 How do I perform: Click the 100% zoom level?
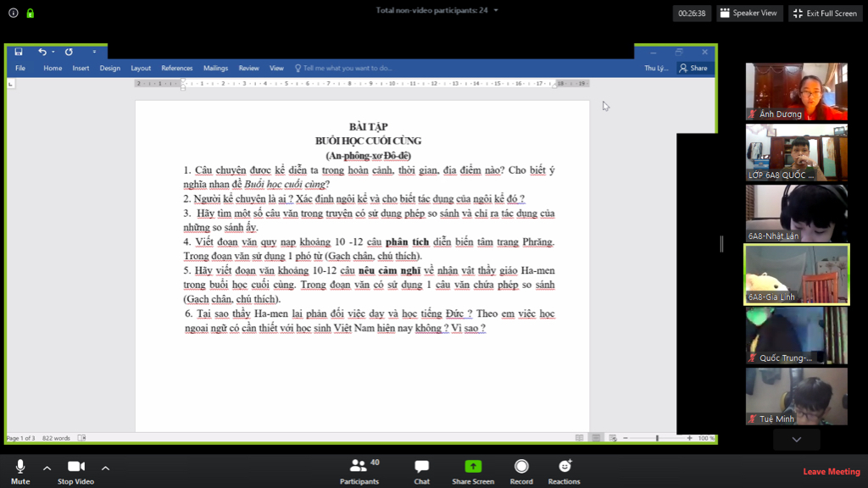coord(706,438)
